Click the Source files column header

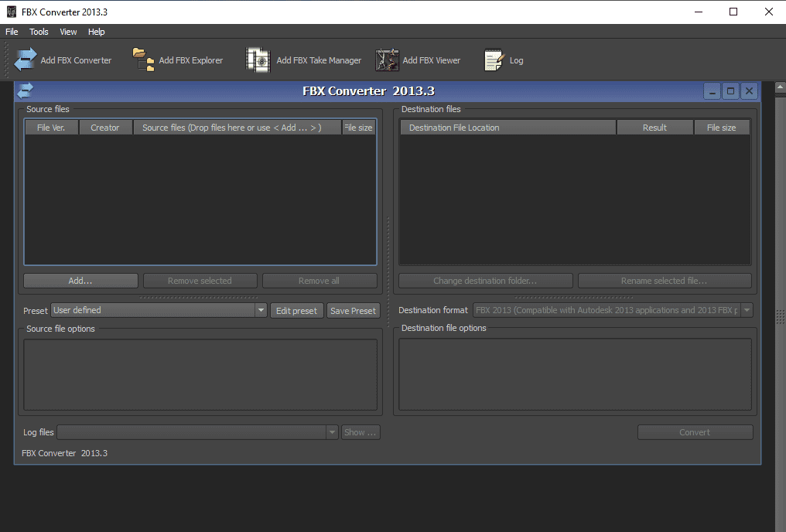pyautogui.click(x=237, y=127)
